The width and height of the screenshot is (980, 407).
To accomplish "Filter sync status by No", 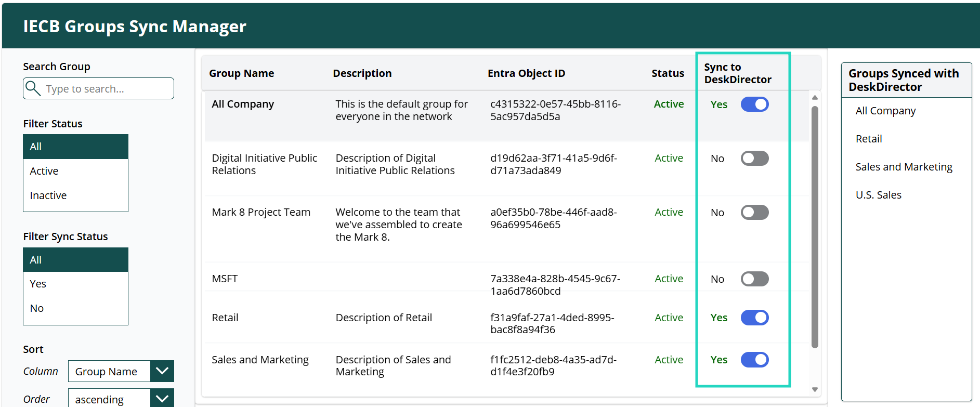I will (75, 308).
